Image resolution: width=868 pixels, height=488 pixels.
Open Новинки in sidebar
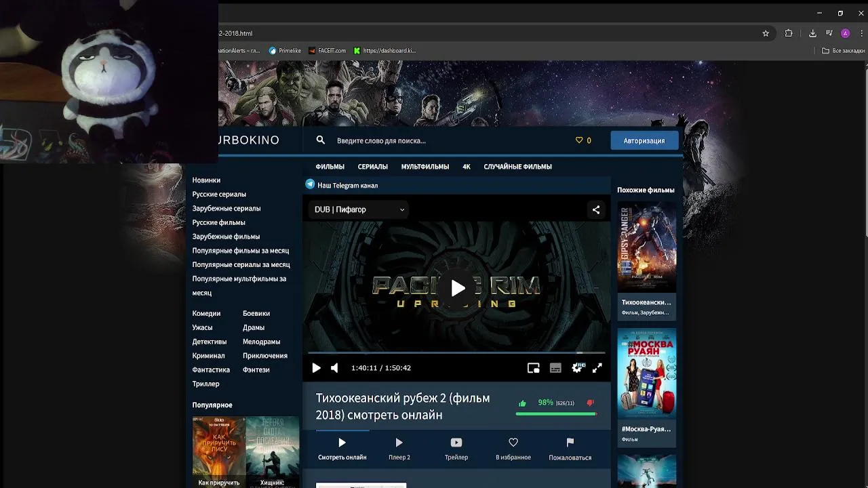(206, 180)
